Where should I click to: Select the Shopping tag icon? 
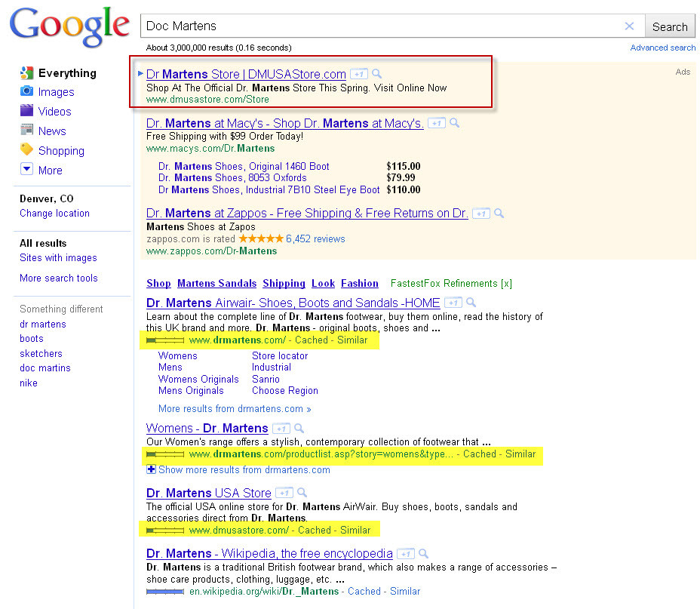(x=27, y=149)
